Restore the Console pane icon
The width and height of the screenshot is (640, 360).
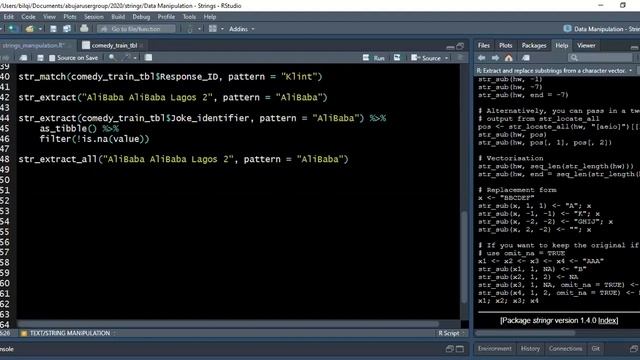click(x=449, y=349)
